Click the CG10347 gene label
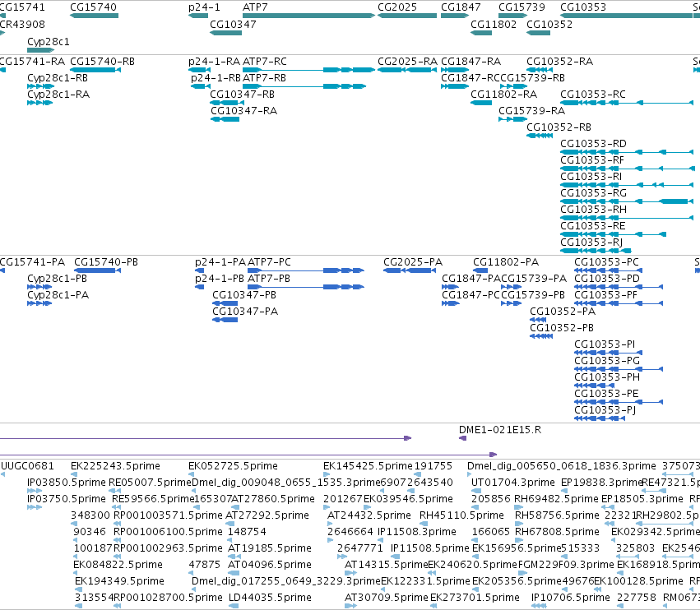 click(x=233, y=24)
